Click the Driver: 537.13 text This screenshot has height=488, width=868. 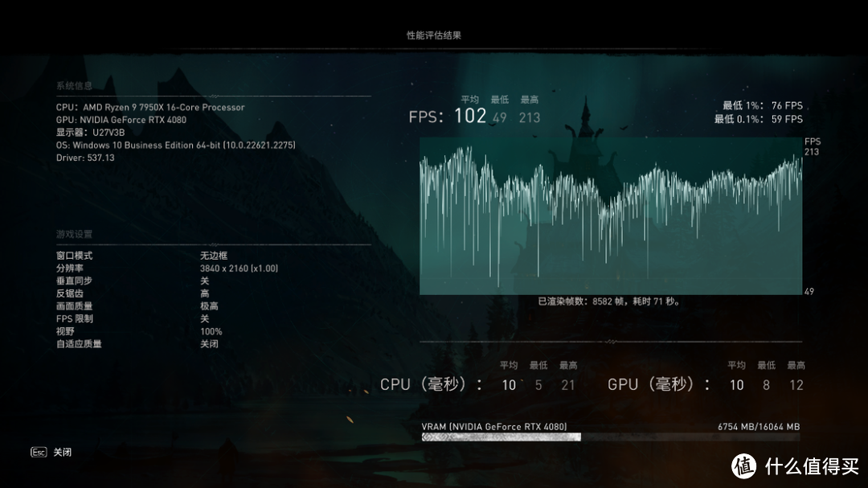pos(85,158)
